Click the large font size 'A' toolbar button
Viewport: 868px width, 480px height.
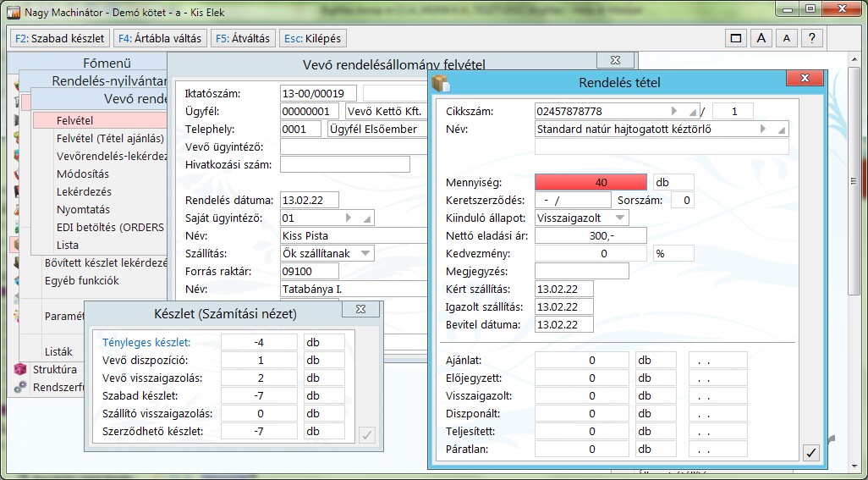761,38
